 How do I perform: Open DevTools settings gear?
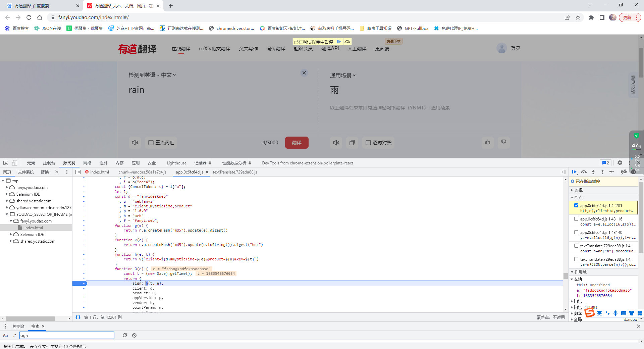620,163
